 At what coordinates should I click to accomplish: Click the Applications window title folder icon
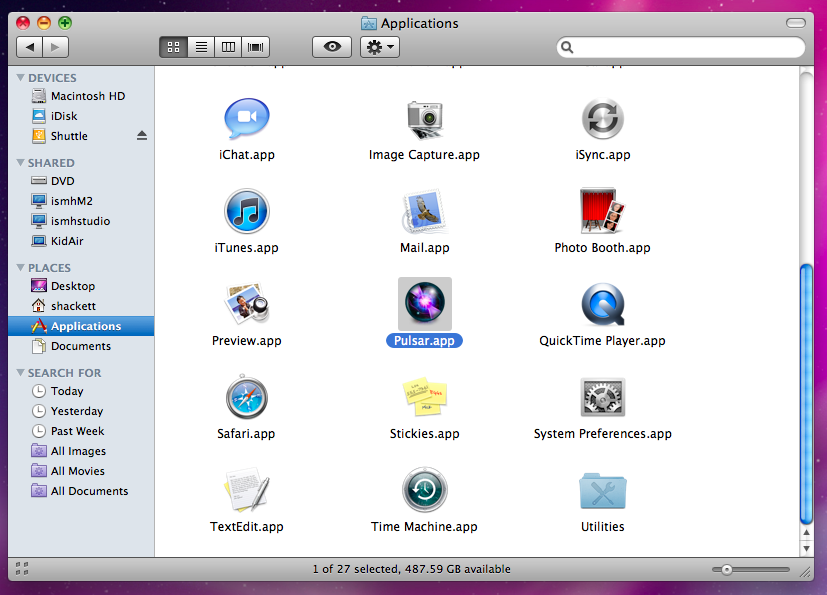pyautogui.click(x=369, y=23)
